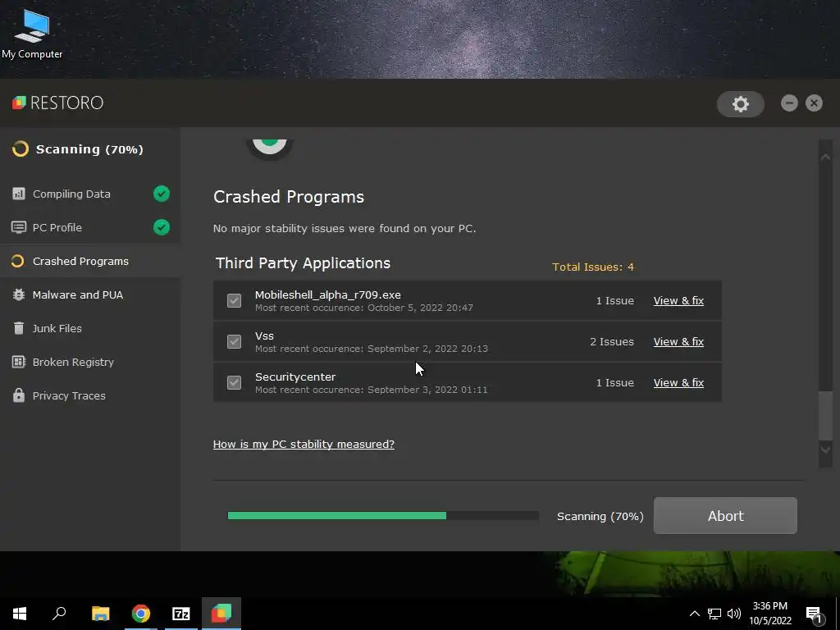View & fix the Vss issues
This screenshot has height=630, width=840.
tap(678, 341)
